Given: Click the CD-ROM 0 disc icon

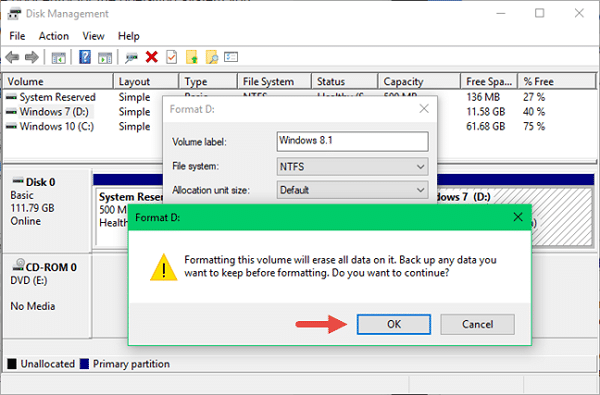Looking at the screenshot, I should coord(18,264).
